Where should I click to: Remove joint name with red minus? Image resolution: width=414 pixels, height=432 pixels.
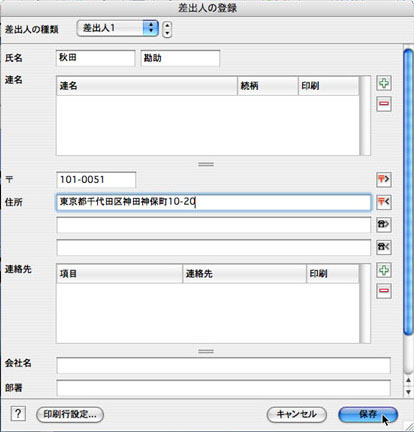coord(384,104)
